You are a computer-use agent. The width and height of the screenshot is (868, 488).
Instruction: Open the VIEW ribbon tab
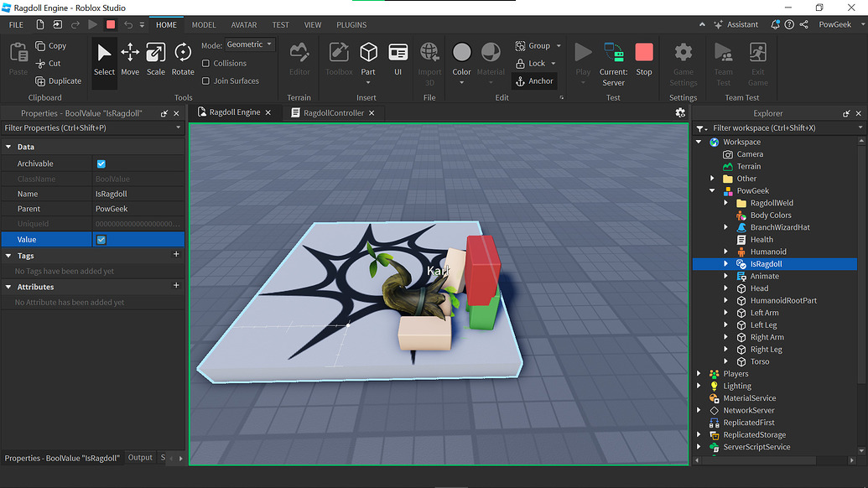tap(312, 24)
